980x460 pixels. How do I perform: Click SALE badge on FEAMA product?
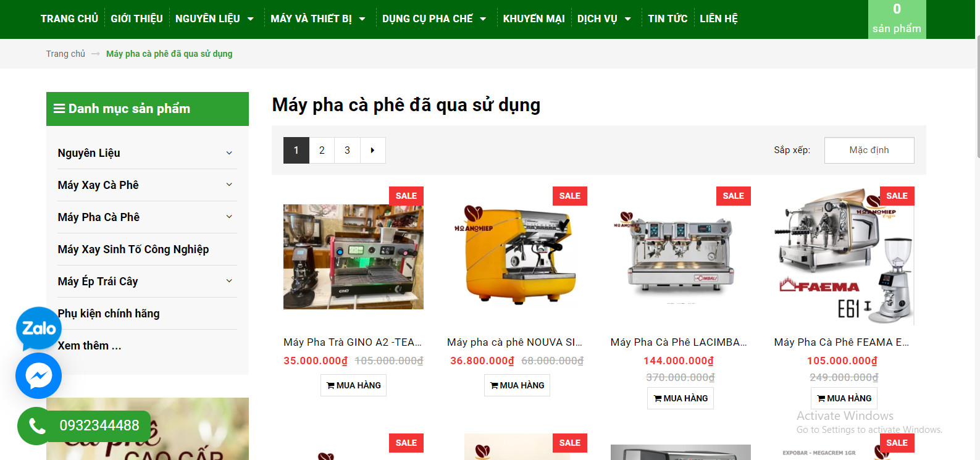897,196
